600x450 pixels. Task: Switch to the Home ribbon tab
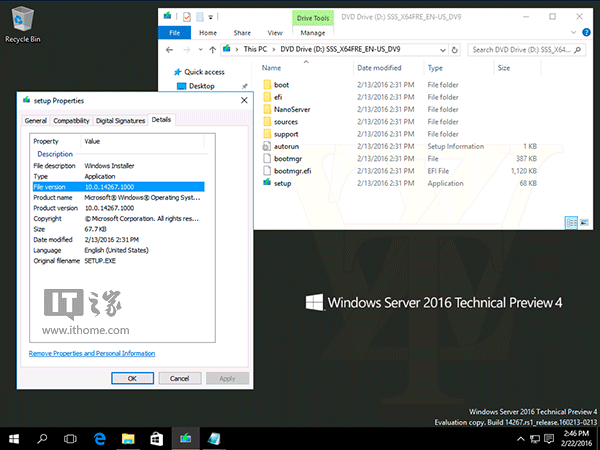(x=208, y=33)
